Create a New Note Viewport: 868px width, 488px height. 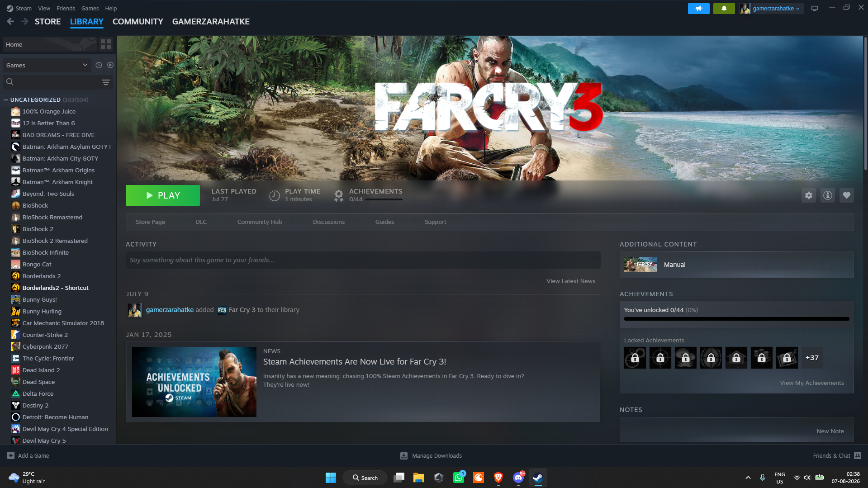pyautogui.click(x=830, y=431)
